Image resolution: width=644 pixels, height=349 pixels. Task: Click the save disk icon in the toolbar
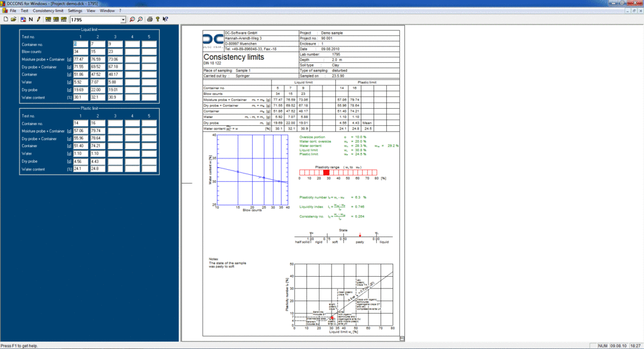click(x=22, y=19)
